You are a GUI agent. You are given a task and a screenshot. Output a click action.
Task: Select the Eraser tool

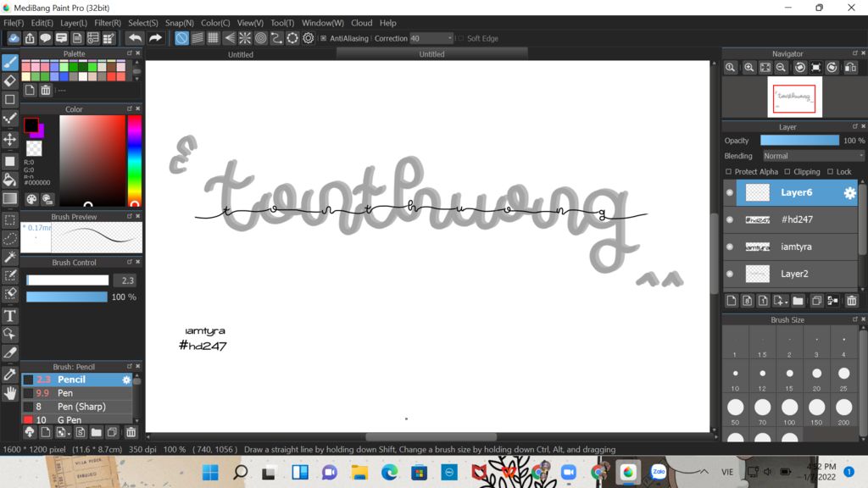[10, 80]
